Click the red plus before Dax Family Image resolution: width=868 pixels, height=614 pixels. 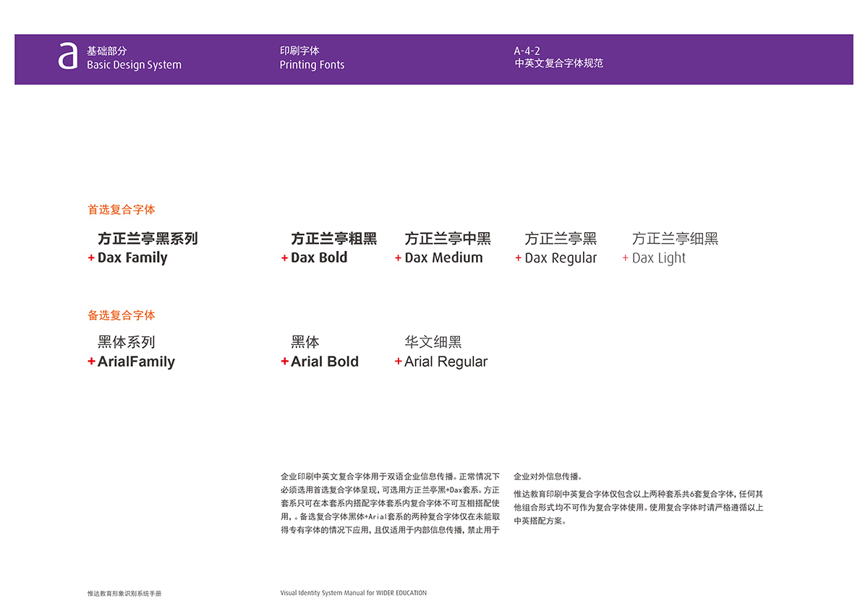click(91, 258)
